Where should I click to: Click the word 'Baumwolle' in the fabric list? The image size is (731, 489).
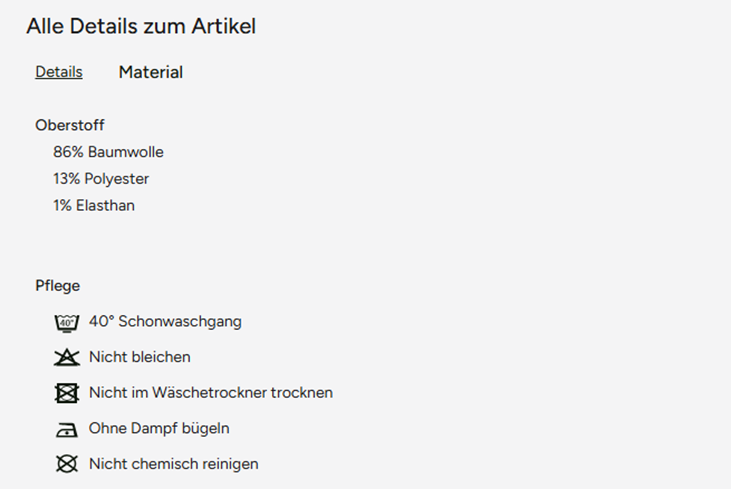(126, 152)
